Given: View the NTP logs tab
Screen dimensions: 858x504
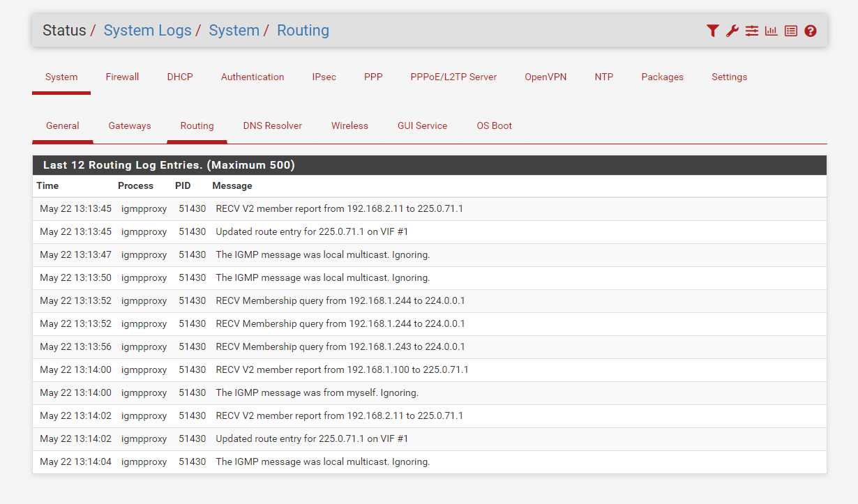Looking at the screenshot, I should pyautogui.click(x=603, y=77).
